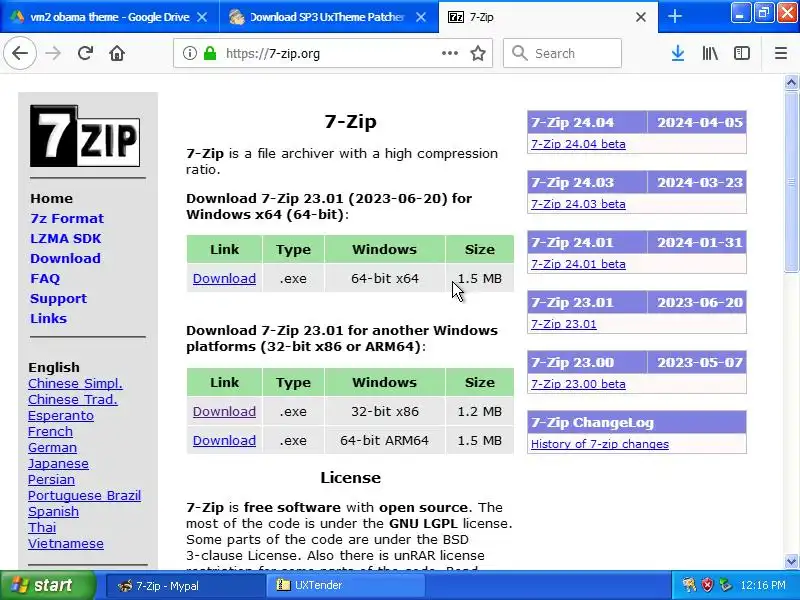
Task: Open the Windows start menu
Action: [x=48, y=585]
